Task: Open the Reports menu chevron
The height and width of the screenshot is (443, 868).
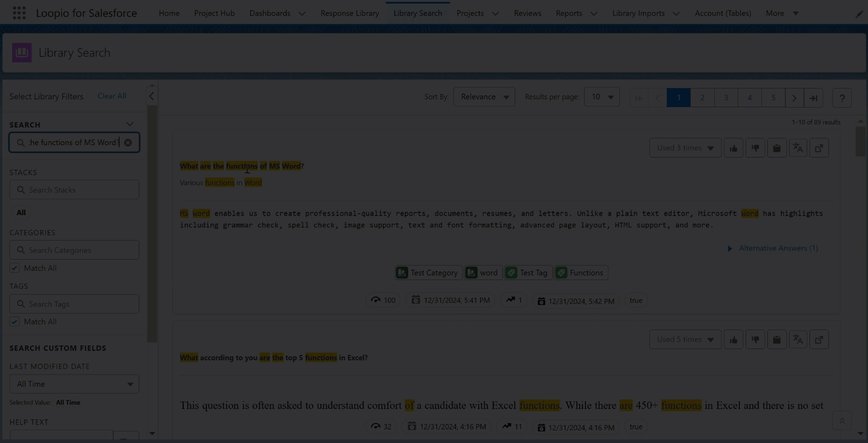Action: point(594,14)
